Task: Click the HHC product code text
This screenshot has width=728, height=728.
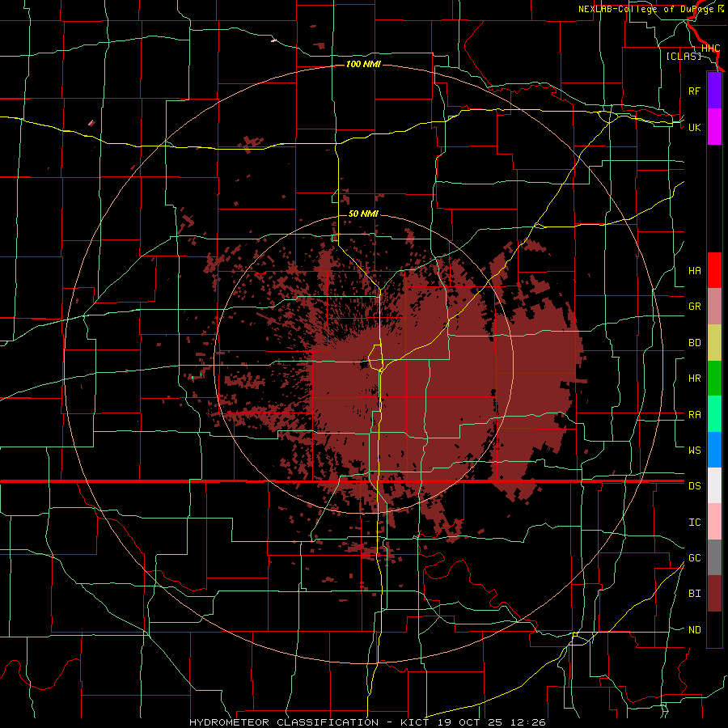Action: [710, 49]
